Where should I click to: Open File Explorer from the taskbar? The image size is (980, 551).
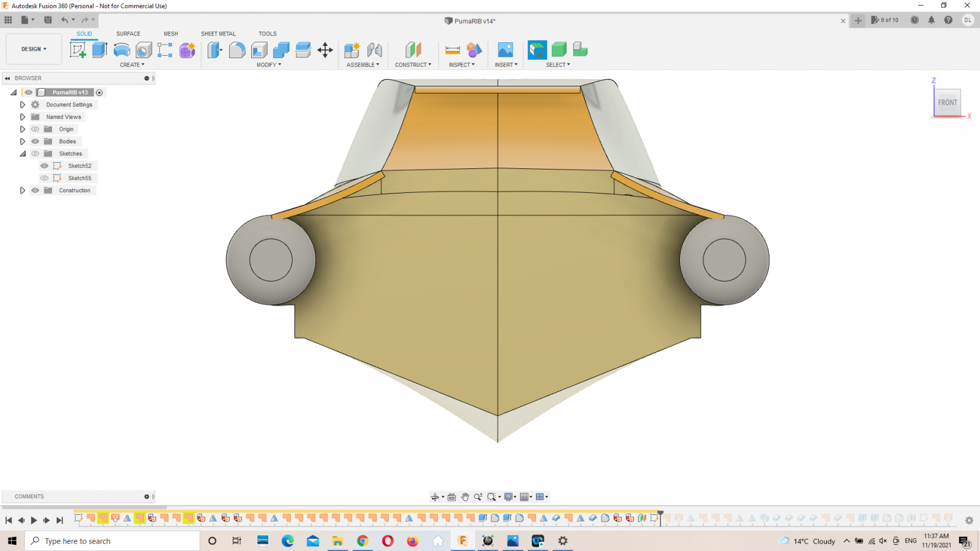click(x=337, y=541)
